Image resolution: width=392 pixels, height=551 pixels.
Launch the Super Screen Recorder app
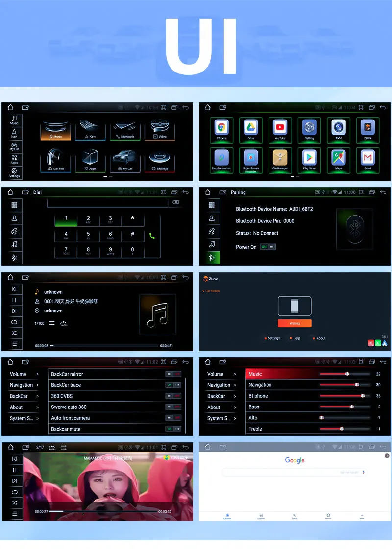coord(251,160)
